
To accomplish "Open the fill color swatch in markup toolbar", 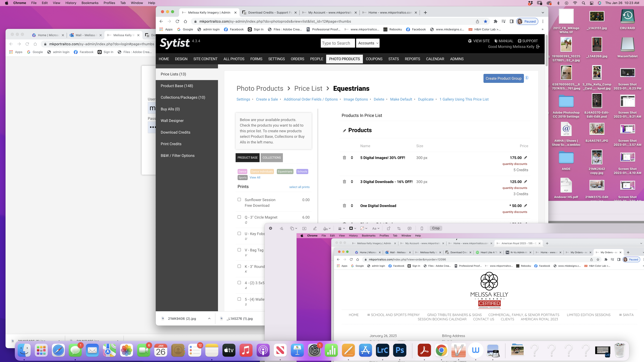I will (364, 228).
